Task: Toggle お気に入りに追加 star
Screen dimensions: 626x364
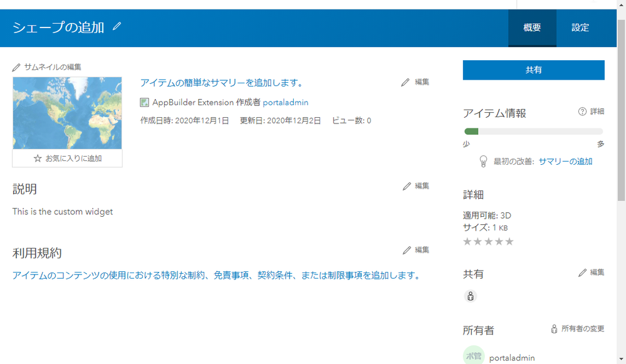Action: [38, 159]
